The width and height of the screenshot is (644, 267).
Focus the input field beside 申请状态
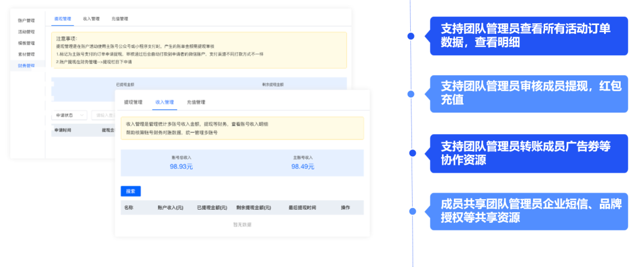coord(104,116)
